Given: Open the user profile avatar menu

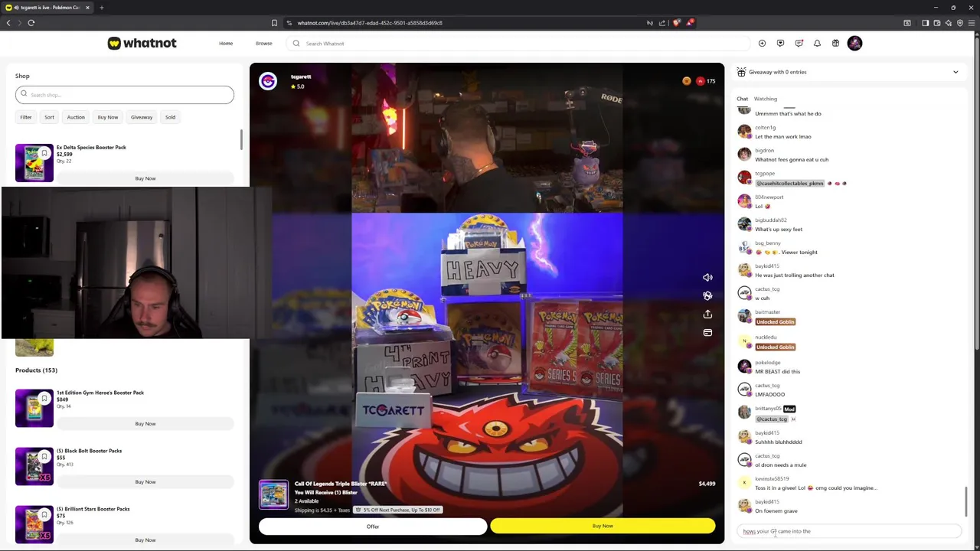Looking at the screenshot, I should click(x=854, y=44).
